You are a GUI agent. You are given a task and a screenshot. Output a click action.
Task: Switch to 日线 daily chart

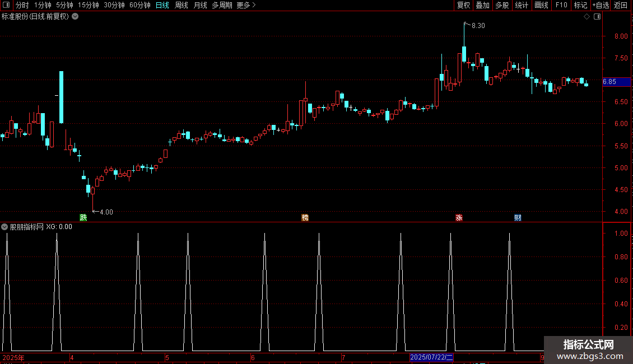[x=162, y=5]
